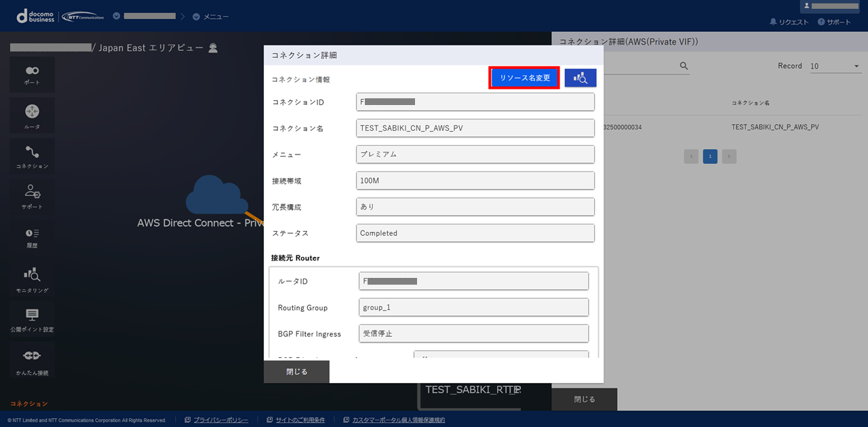Screen dimensions: 868x427
Task: Click the コネクション名 input field
Action: [475, 128]
